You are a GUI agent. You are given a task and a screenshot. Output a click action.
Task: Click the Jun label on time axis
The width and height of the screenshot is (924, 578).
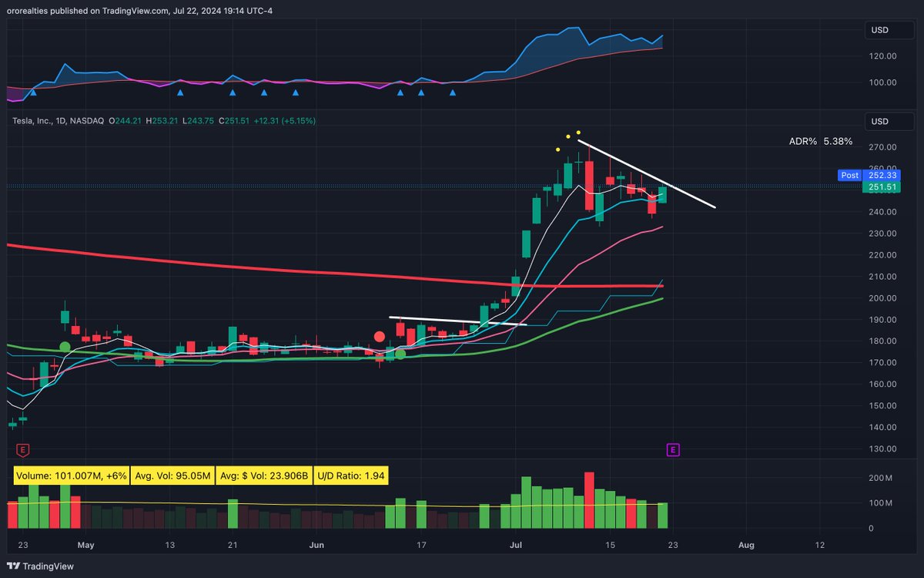(x=316, y=545)
